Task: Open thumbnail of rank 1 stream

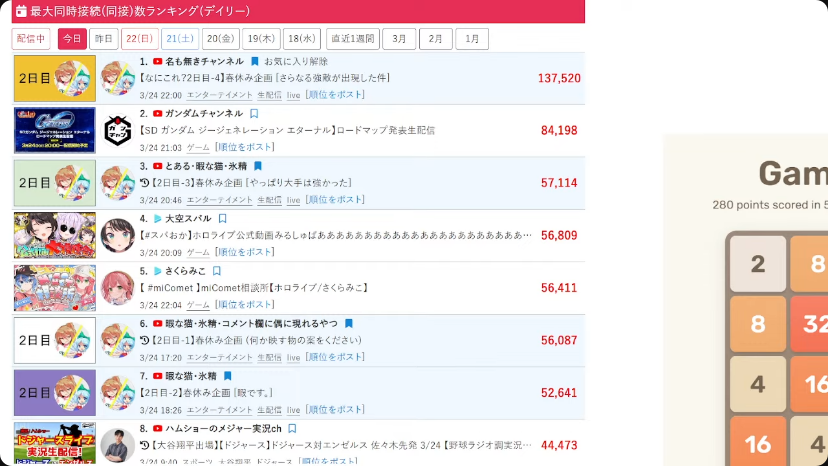Action: click(55, 78)
